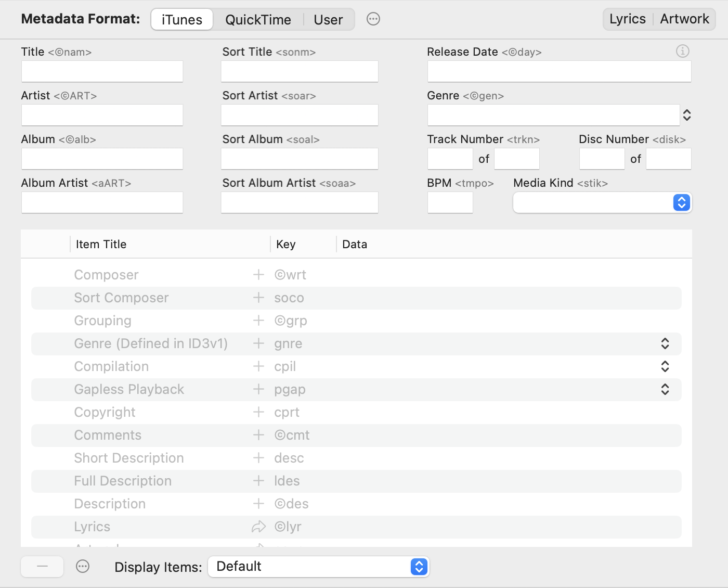Click the minus remove-item button

[x=42, y=567]
